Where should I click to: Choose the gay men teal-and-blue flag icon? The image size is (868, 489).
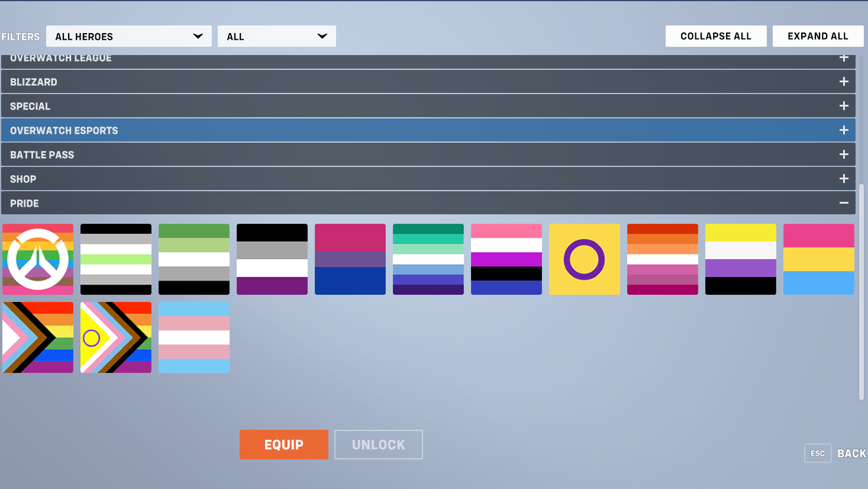tap(428, 259)
